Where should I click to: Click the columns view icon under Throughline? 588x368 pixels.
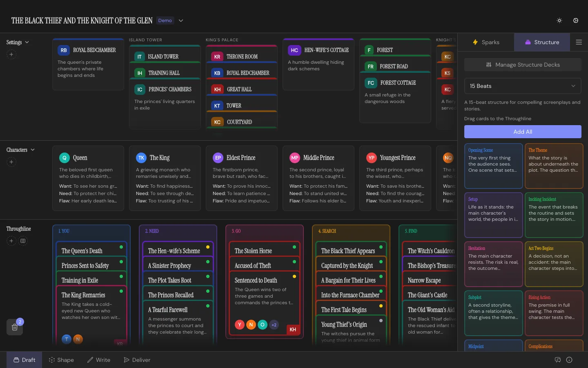coord(23,241)
